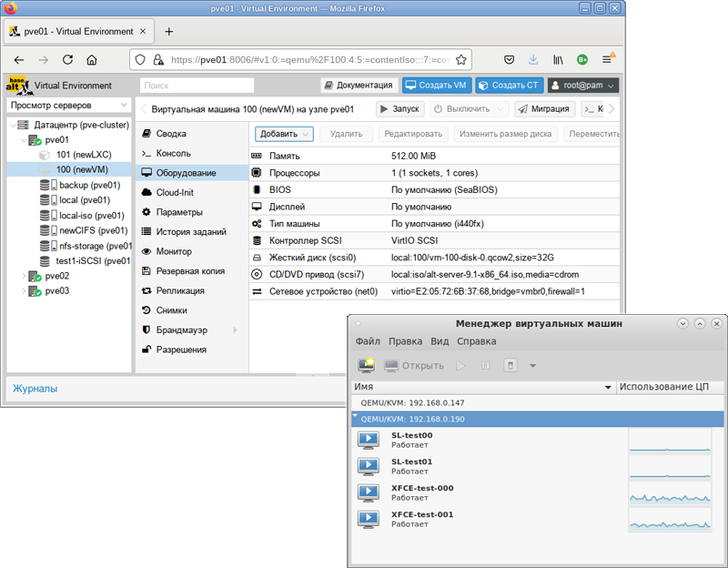Open Firefox downloads arrow icon

coord(533,59)
